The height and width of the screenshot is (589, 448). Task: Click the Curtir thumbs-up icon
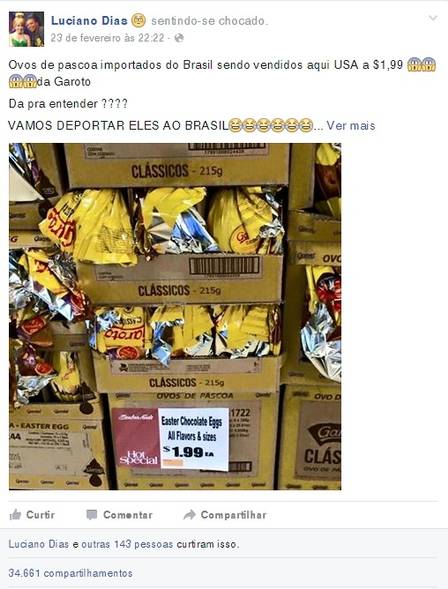click(x=15, y=514)
